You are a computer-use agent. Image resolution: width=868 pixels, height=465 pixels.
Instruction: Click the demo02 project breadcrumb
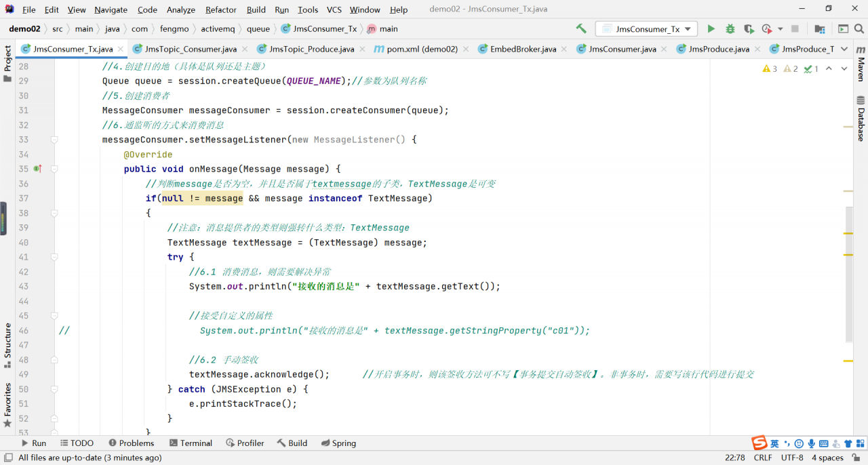(24, 29)
